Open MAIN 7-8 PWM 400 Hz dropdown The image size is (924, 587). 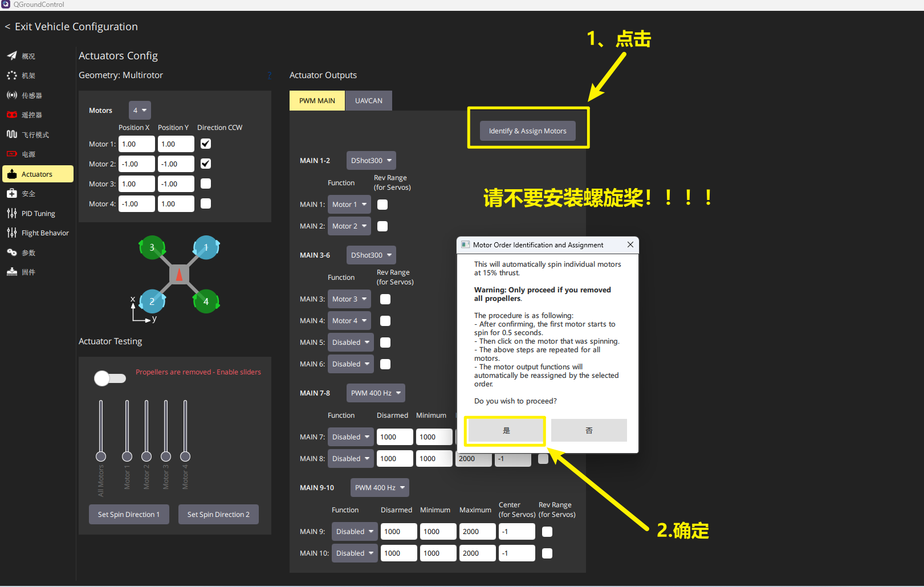[x=376, y=393]
